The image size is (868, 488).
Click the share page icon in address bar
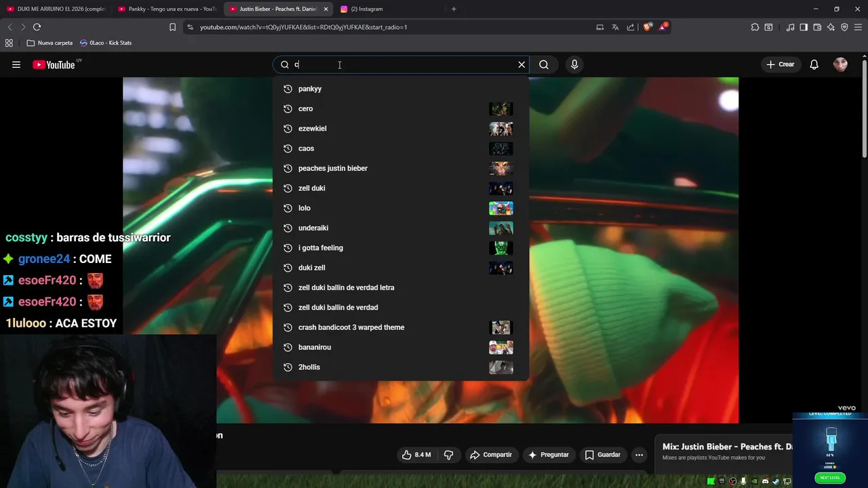pos(631,27)
